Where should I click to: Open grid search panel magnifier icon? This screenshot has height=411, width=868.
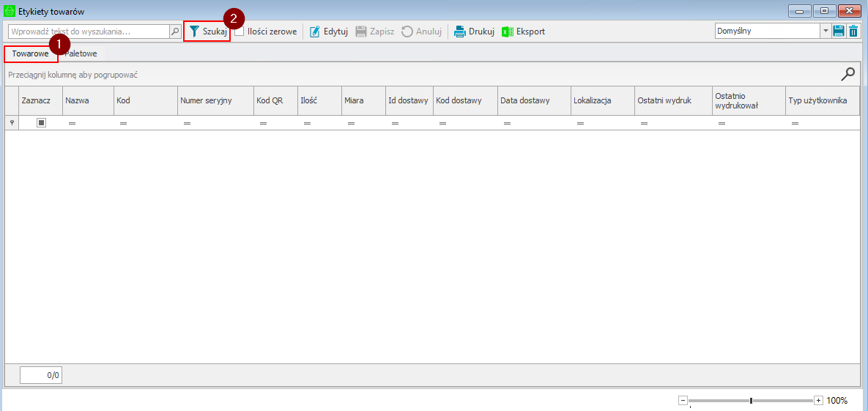[x=847, y=73]
